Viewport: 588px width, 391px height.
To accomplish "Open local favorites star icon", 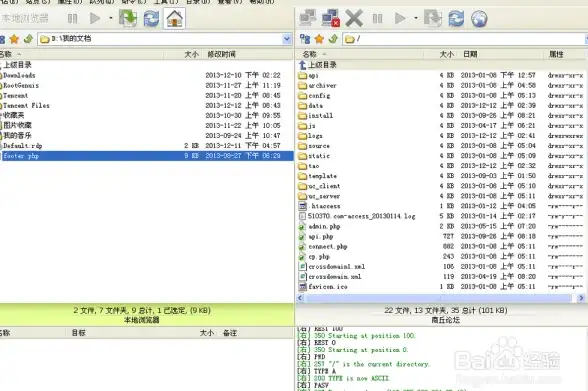I will click(x=14, y=39).
